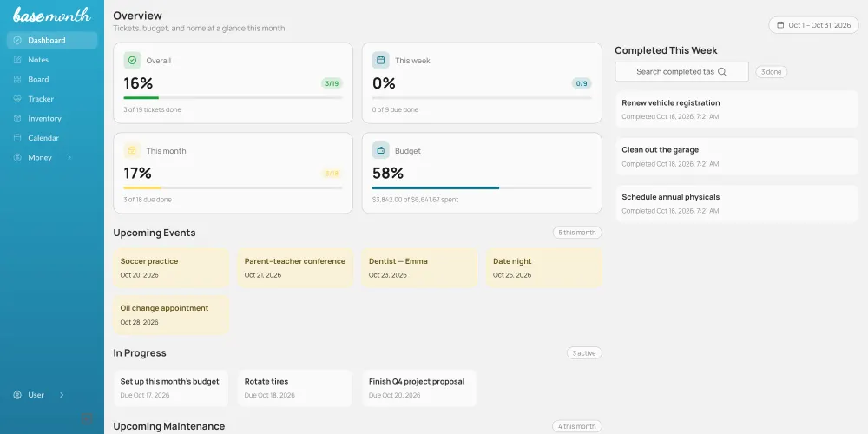Click the 3 done badge

point(771,72)
